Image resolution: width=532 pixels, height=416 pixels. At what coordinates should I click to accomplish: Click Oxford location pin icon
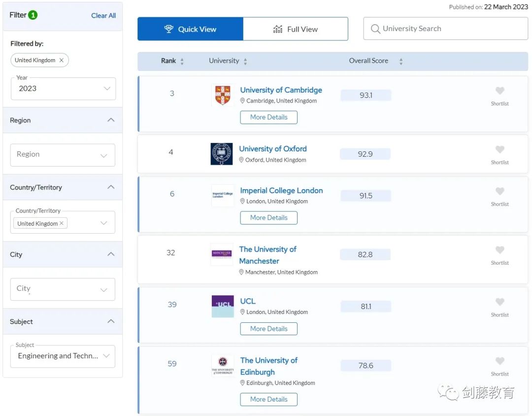click(x=241, y=160)
